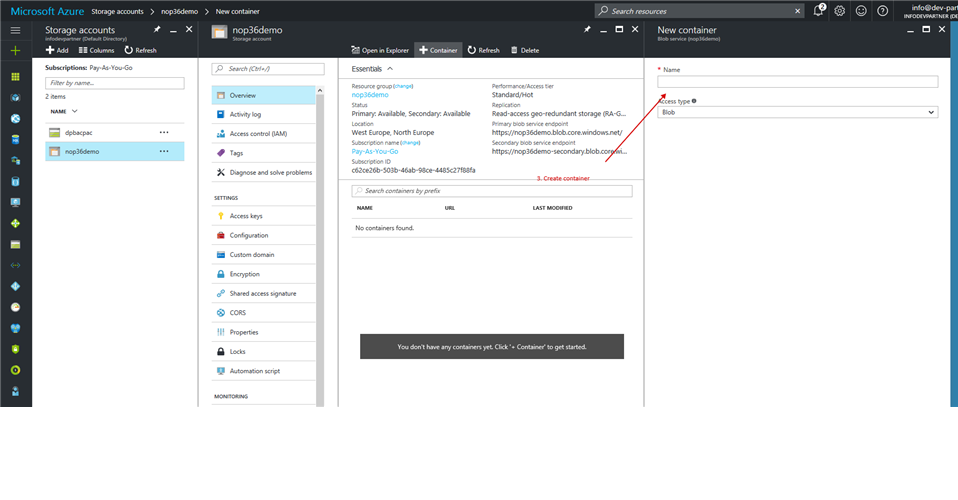This screenshot has width=958, height=500.
Task: Click the Access type info icon
Action: (x=694, y=101)
